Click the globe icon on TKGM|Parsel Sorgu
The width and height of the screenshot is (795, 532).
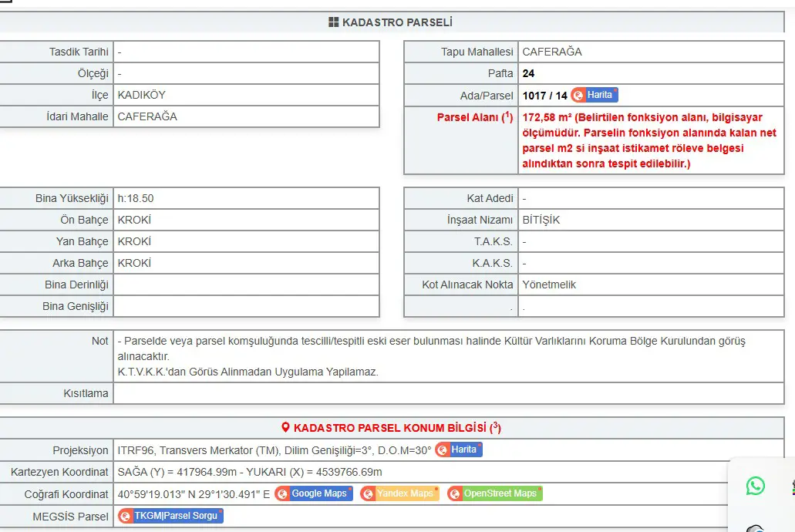tap(125, 516)
